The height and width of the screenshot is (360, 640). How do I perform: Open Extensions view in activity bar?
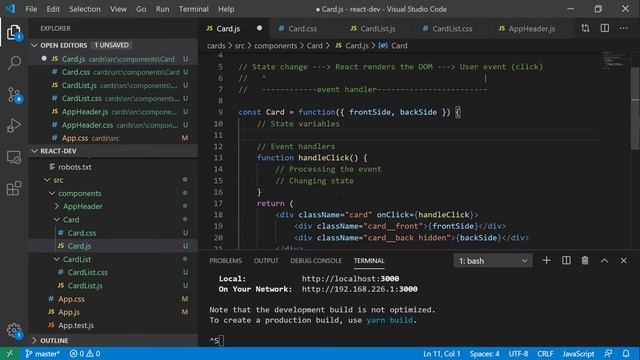tap(14, 188)
